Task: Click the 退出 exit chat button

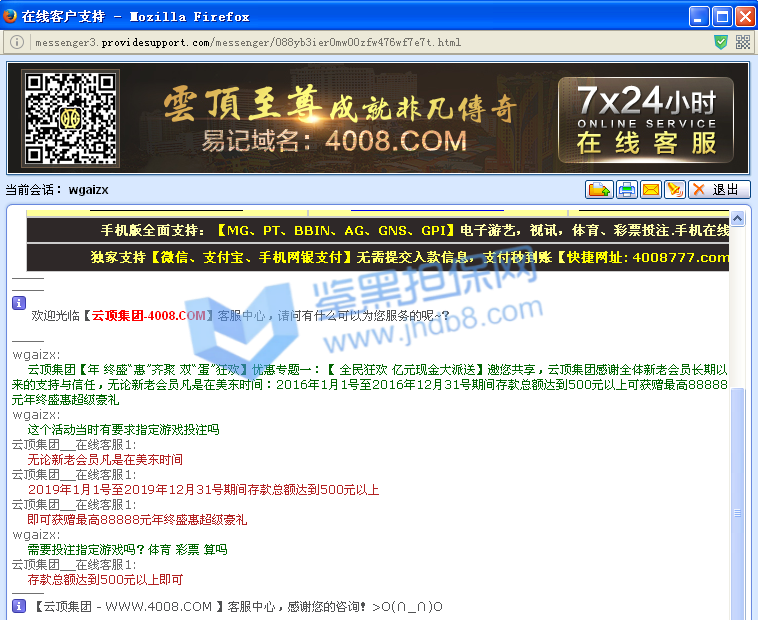Action: click(x=718, y=190)
